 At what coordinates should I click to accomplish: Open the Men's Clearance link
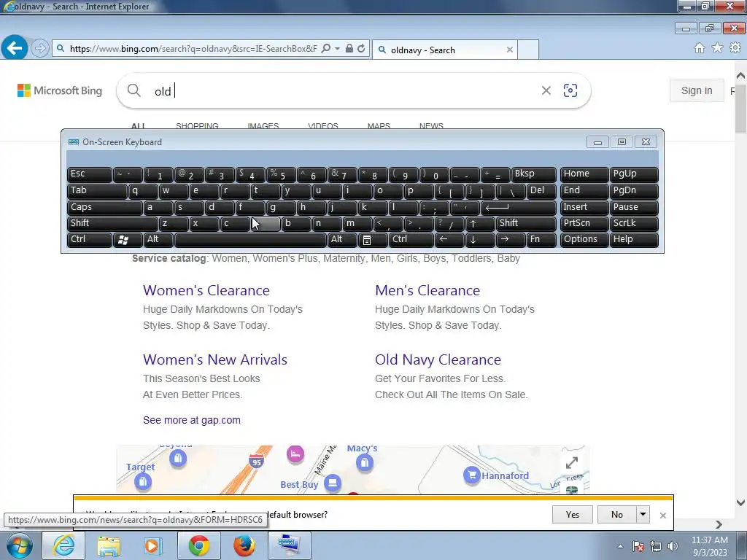pos(427,290)
